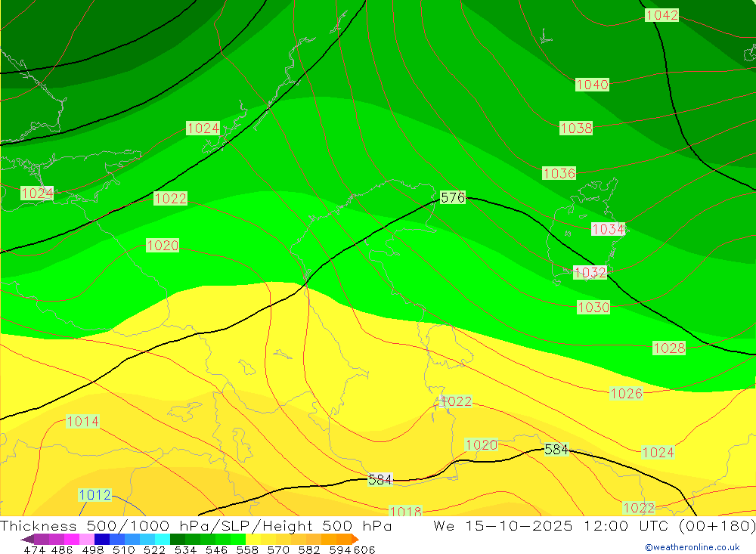Click the orange right arrow of legend
Screen dimensions: 756x554
point(355,540)
